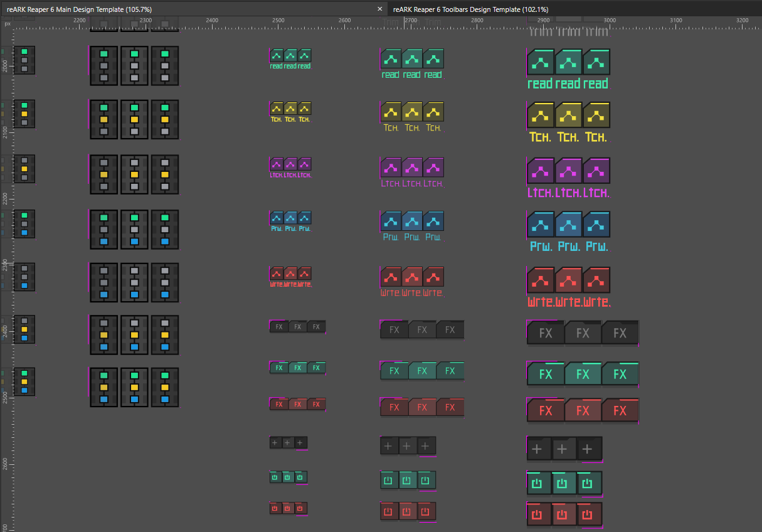Select first large block with green, gray, blue squares
762x532 pixels.
(104, 229)
